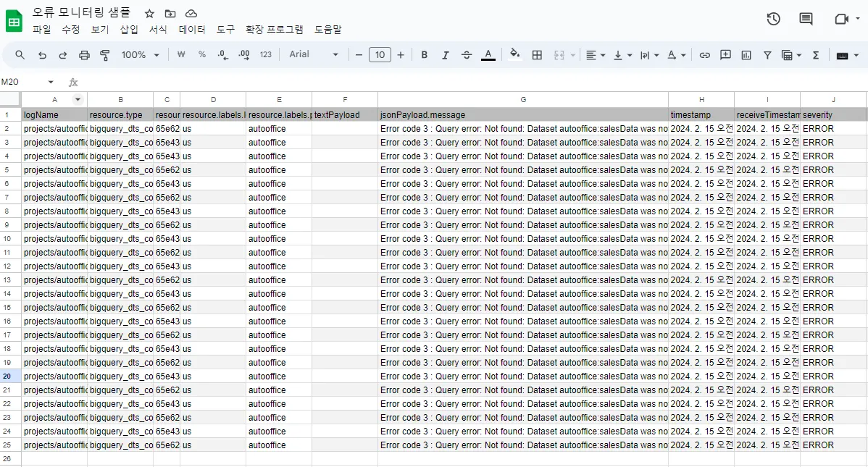Open the borders tool
The image size is (868, 467).
tap(537, 55)
